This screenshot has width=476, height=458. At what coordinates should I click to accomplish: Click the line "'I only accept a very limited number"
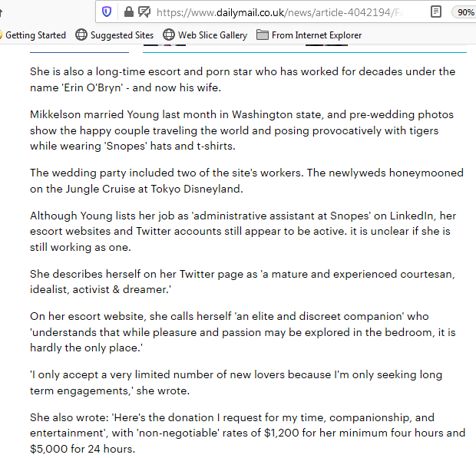point(236,375)
